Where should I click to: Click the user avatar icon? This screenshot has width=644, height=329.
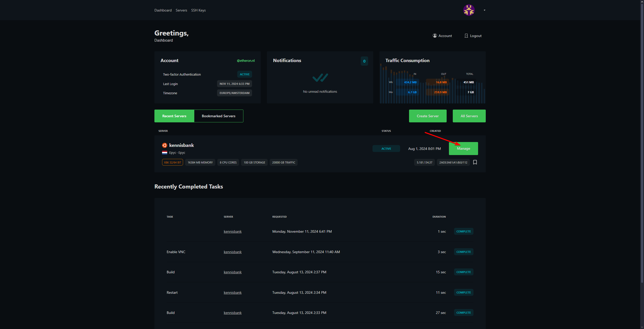pyautogui.click(x=469, y=10)
